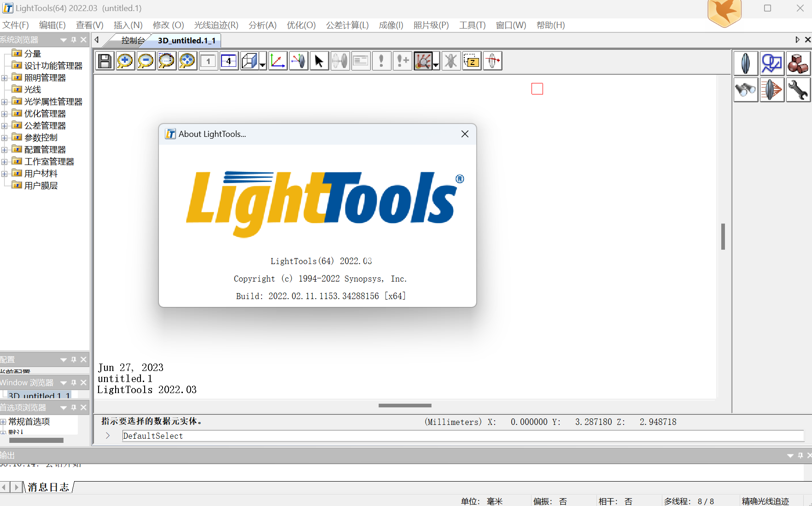Open the blue 2D sketch shapes palette
Viewport: 812px width, 506px height.
(x=772, y=64)
